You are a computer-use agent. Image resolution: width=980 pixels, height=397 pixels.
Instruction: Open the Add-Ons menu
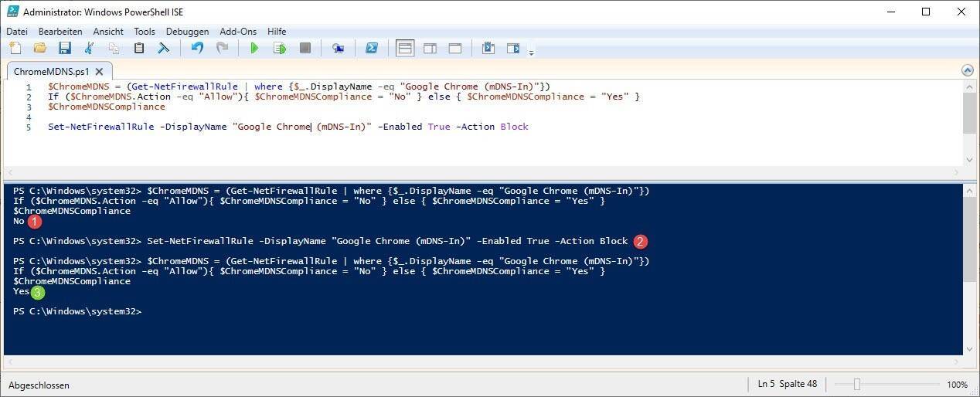[238, 32]
